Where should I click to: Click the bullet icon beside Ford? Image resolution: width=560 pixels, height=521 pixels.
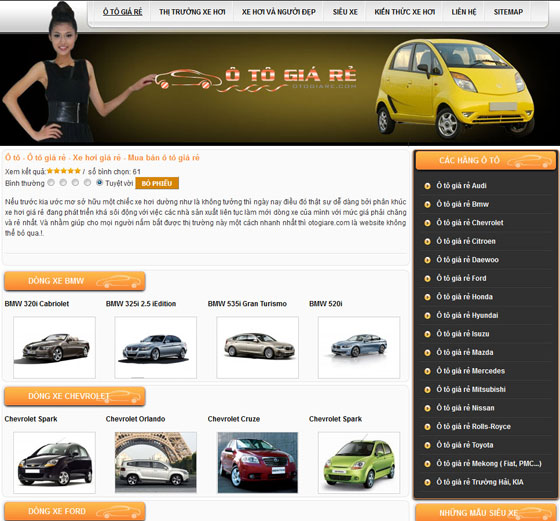pyautogui.click(x=427, y=279)
